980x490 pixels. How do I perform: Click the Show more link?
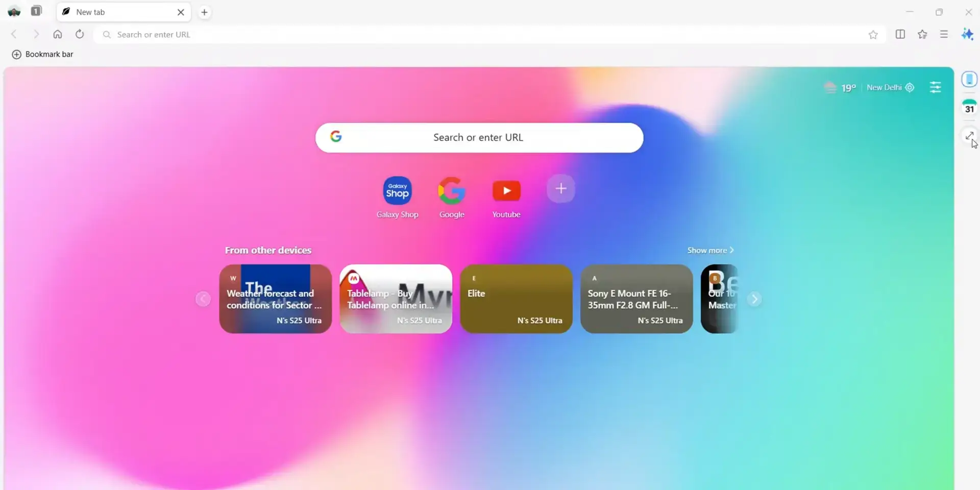710,250
